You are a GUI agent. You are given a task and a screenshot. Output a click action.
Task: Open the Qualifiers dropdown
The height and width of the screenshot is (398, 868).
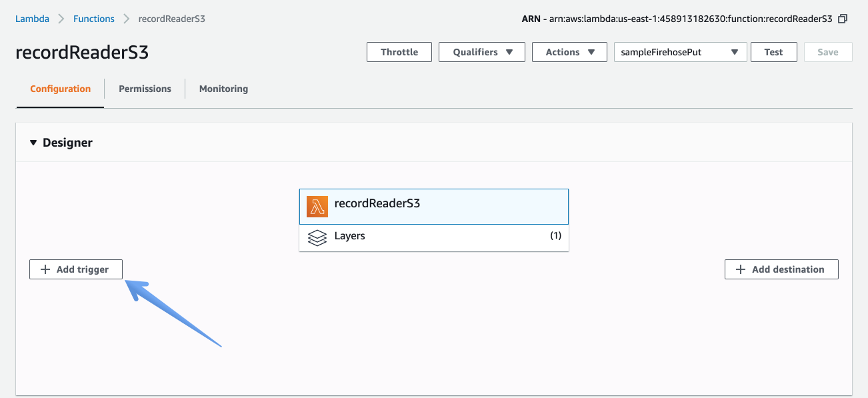click(482, 52)
